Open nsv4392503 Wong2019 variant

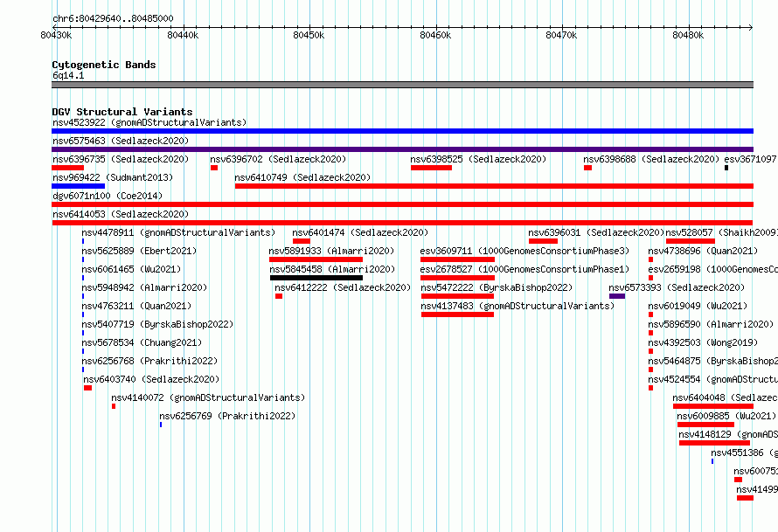[x=703, y=342]
